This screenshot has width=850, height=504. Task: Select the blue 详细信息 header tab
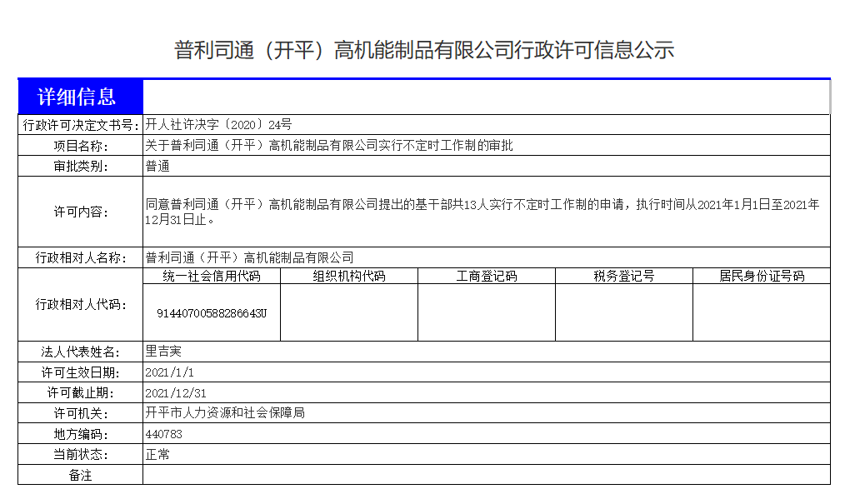[x=80, y=97]
